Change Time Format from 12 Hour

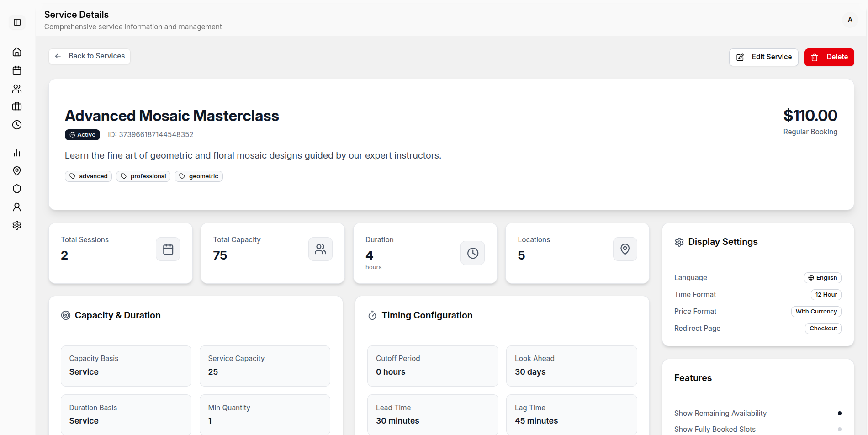pos(826,294)
